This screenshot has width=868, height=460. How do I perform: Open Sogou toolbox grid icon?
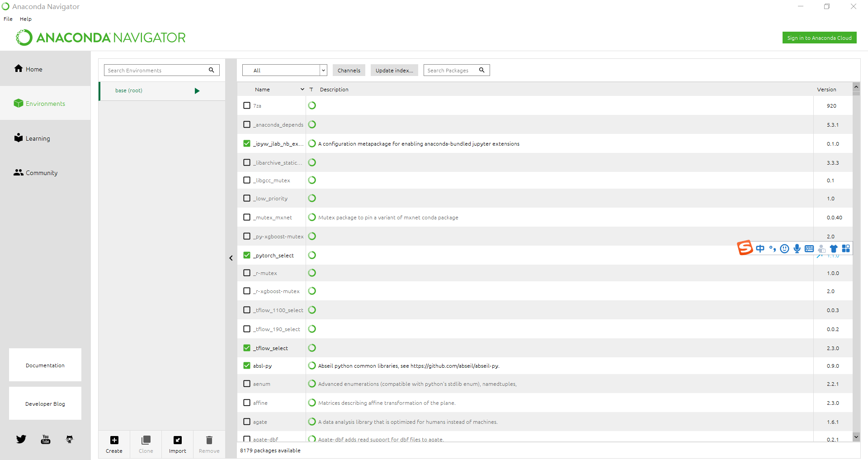[846, 248]
